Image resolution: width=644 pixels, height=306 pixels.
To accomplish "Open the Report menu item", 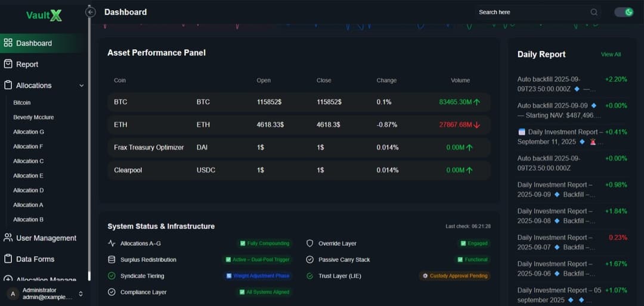I will [x=44, y=64].
